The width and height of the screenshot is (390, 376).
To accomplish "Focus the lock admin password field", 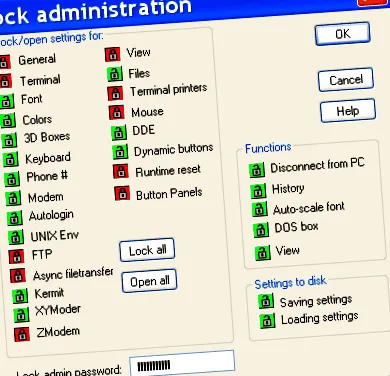I will click(182, 363).
